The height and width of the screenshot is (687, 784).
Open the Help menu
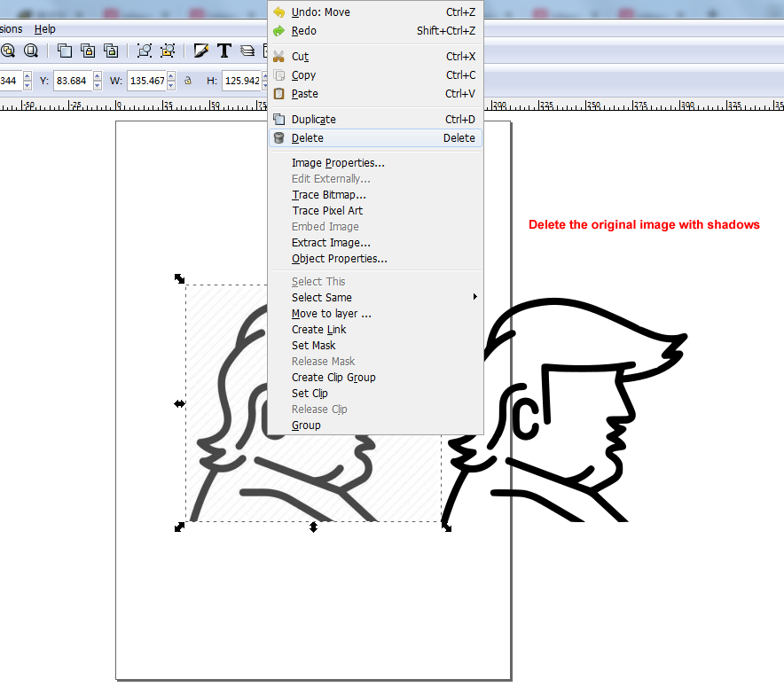click(x=44, y=29)
